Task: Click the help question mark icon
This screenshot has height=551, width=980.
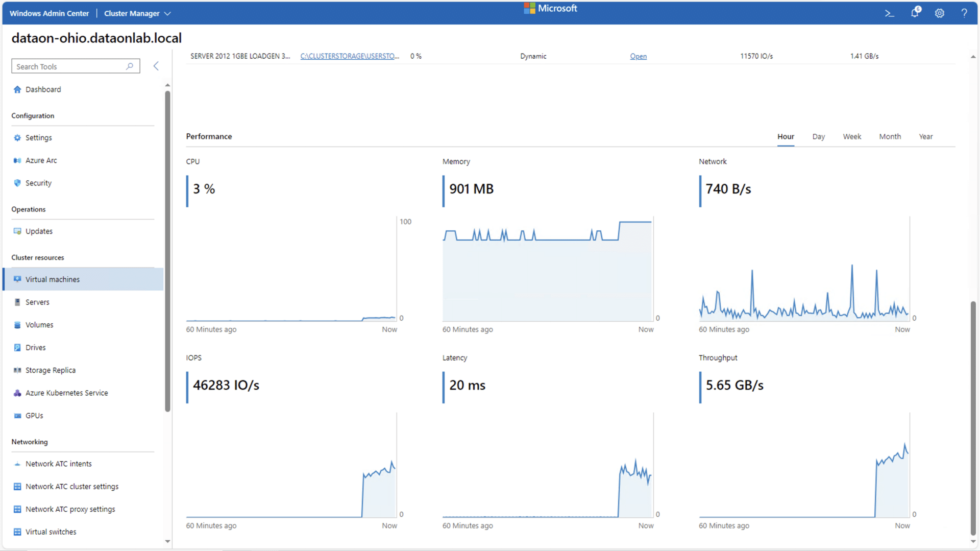Action: pos(964,13)
